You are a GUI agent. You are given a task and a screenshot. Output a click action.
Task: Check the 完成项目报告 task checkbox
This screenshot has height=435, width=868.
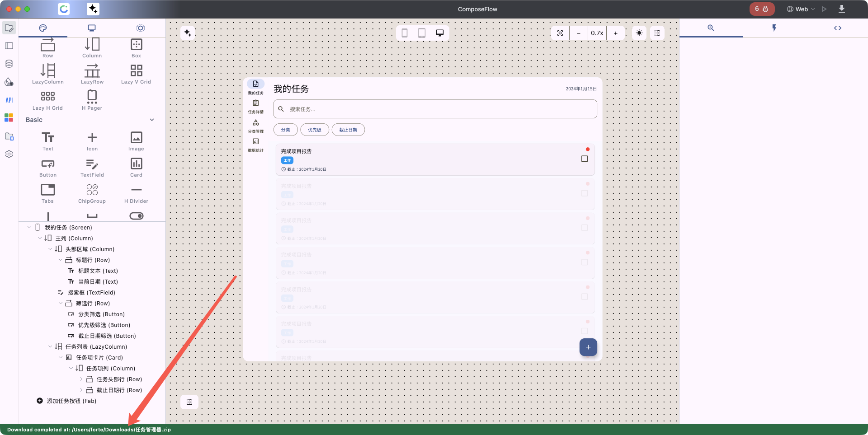(x=584, y=159)
